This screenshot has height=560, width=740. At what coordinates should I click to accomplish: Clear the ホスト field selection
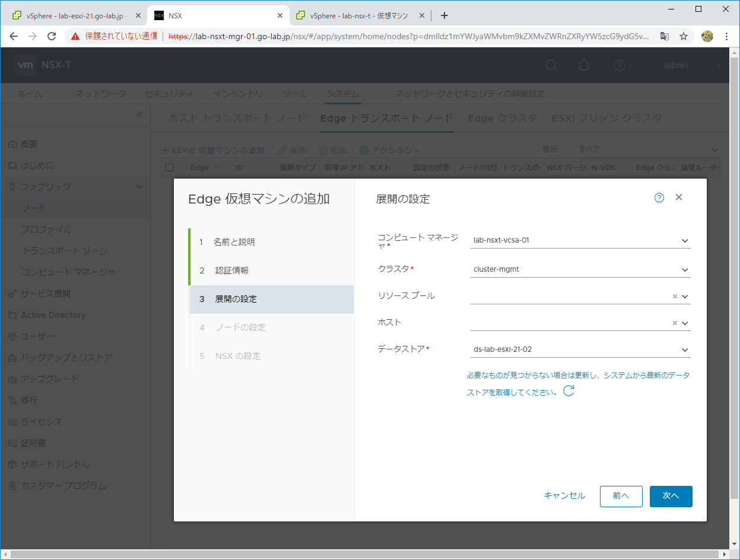pos(675,323)
